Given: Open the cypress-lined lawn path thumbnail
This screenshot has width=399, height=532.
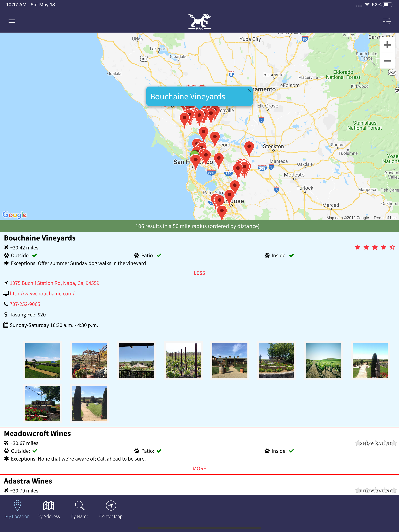Looking at the screenshot, I should [x=90, y=403].
